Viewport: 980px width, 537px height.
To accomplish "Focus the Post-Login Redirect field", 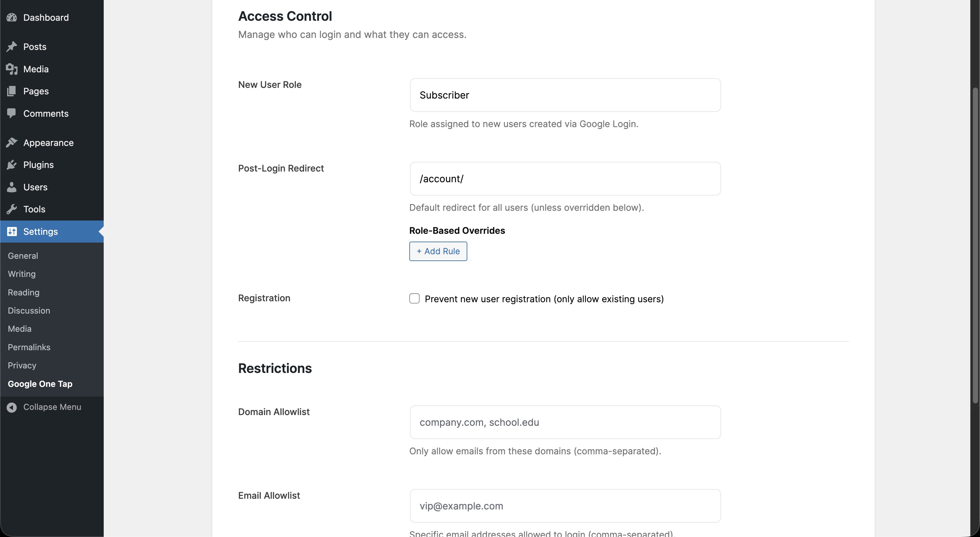I will pos(565,179).
